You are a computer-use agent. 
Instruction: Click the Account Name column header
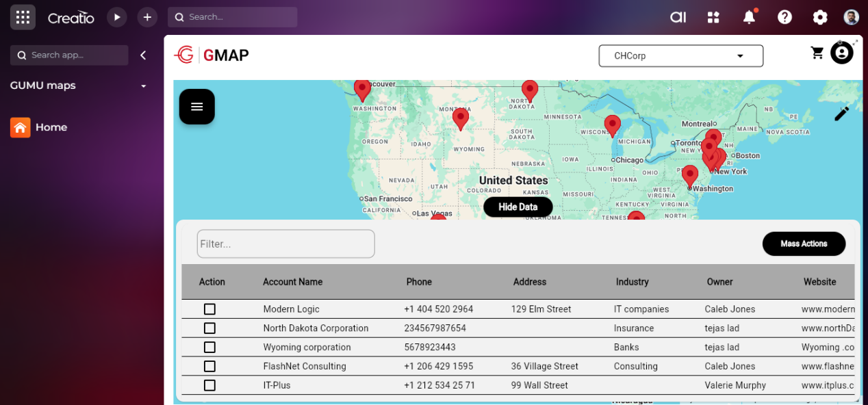(293, 282)
